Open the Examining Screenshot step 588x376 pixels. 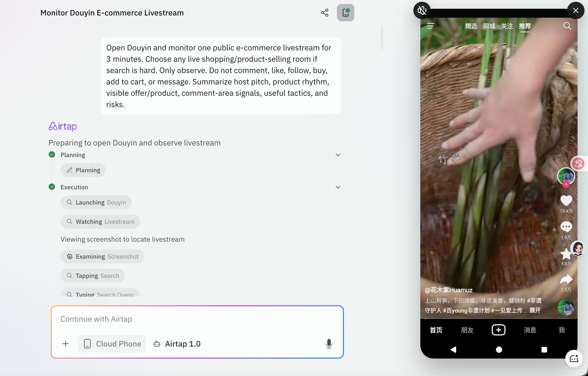102,256
